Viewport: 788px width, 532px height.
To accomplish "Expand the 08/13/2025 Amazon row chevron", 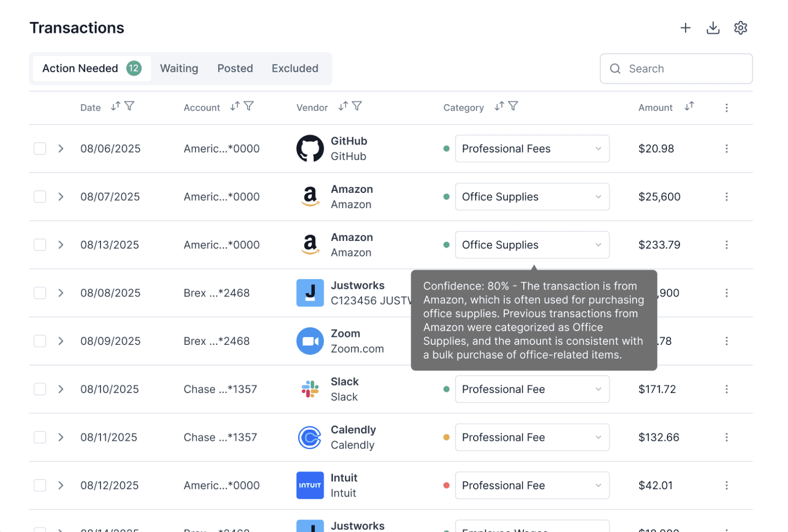I will [x=61, y=245].
